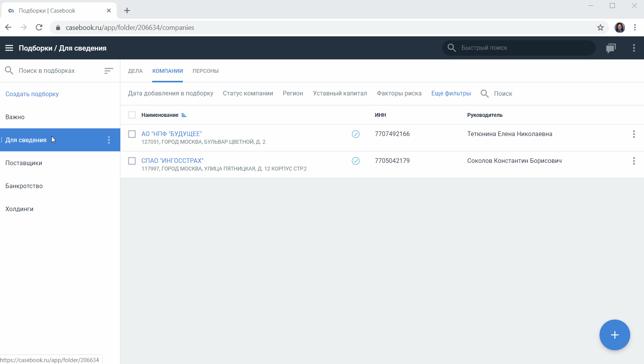Select the Важно folder

(x=60, y=117)
